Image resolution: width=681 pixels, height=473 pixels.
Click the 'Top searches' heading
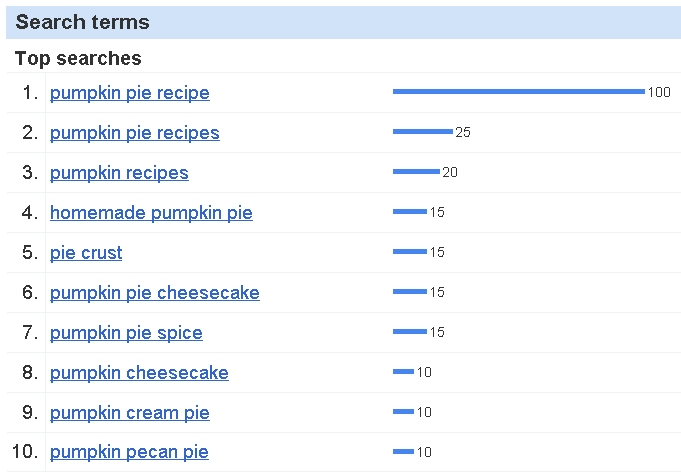(x=78, y=58)
